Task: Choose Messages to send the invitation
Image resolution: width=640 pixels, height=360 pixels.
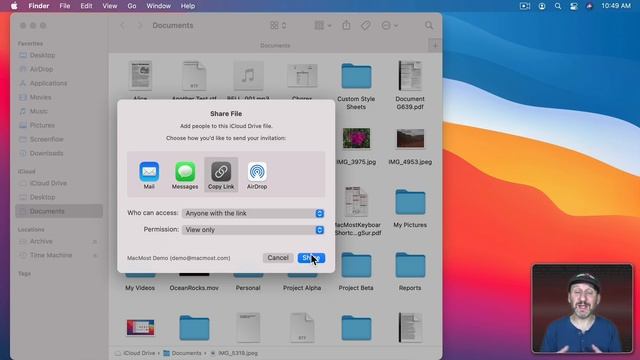Action: (x=185, y=175)
